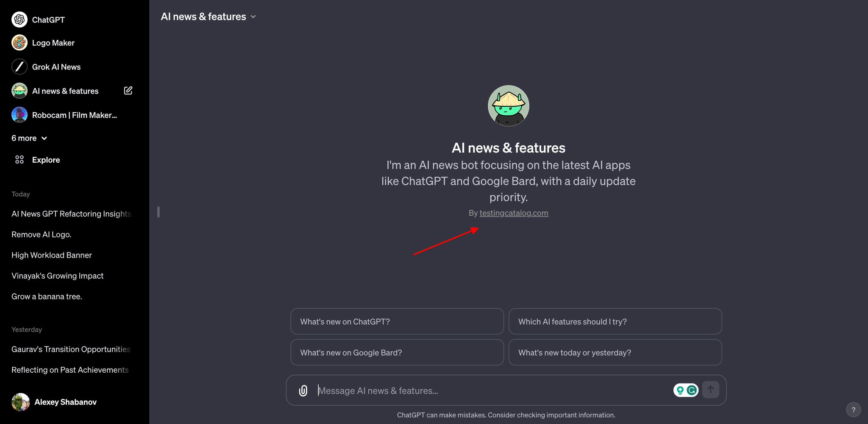The width and height of the screenshot is (868, 424).
Task: Collapse the sidebar using the handle
Action: pos(159,212)
